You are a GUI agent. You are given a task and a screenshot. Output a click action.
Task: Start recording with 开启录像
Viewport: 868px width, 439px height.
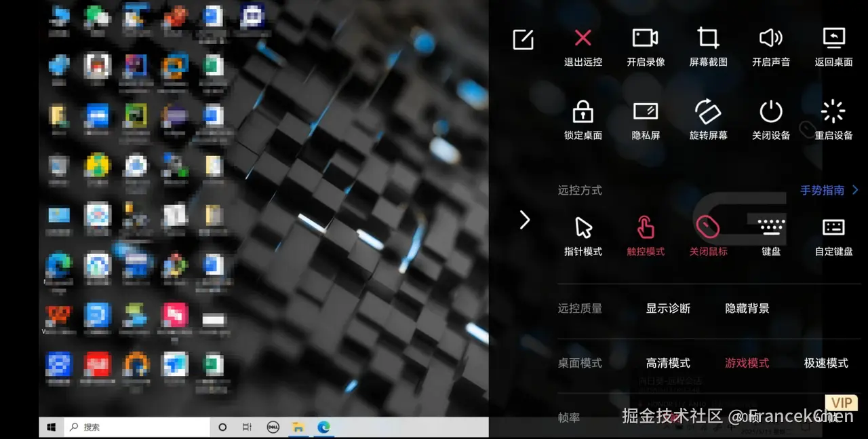pyautogui.click(x=646, y=47)
